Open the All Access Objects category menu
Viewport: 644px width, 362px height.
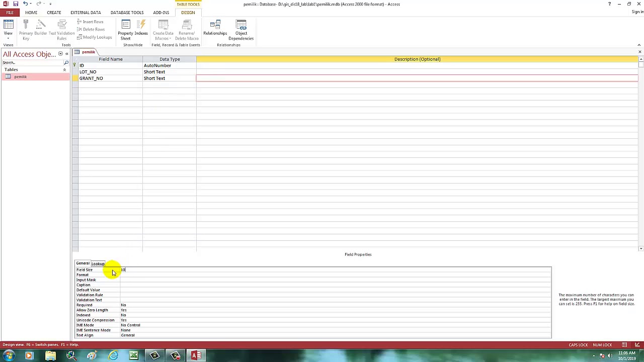tap(60, 54)
